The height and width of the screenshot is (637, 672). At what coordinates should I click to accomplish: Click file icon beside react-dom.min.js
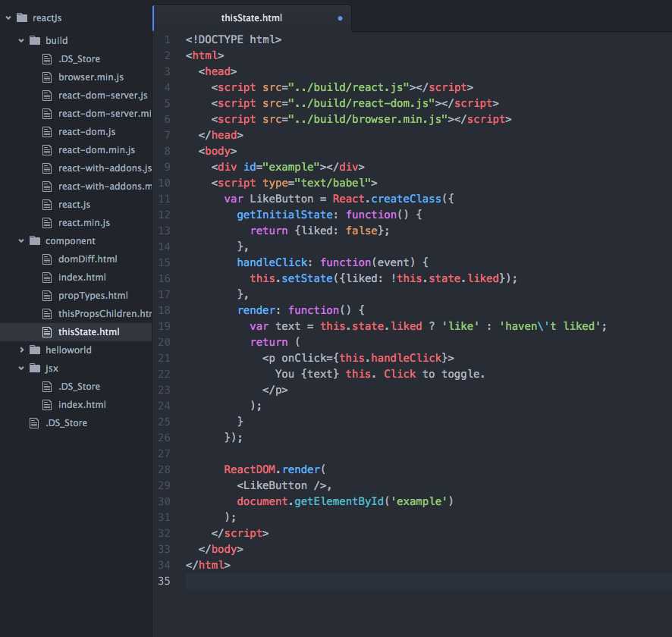click(47, 150)
